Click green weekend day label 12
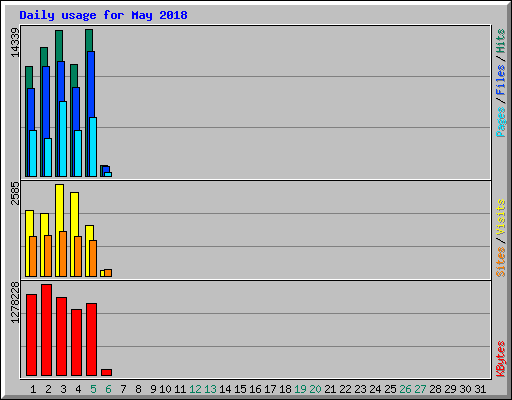Screen dimensions: 512x400 [x=195, y=389]
